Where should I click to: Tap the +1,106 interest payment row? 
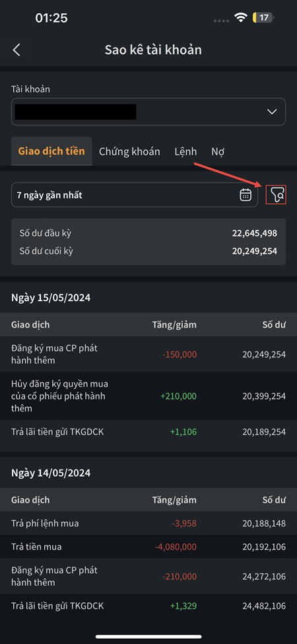click(148, 432)
